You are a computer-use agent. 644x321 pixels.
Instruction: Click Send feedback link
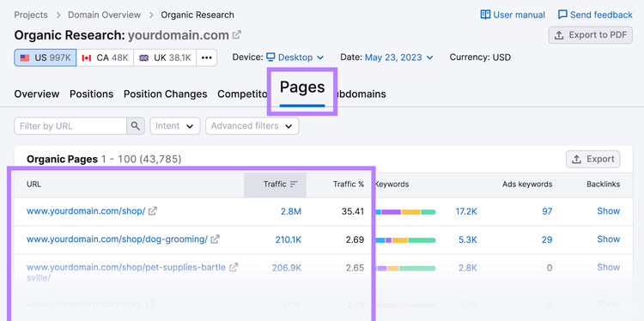(x=595, y=15)
